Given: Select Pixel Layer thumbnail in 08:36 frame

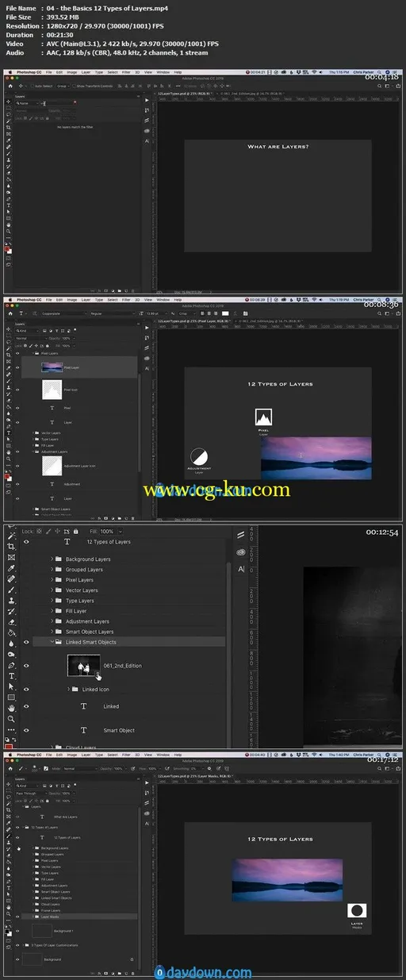Looking at the screenshot, I should point(52,367).
